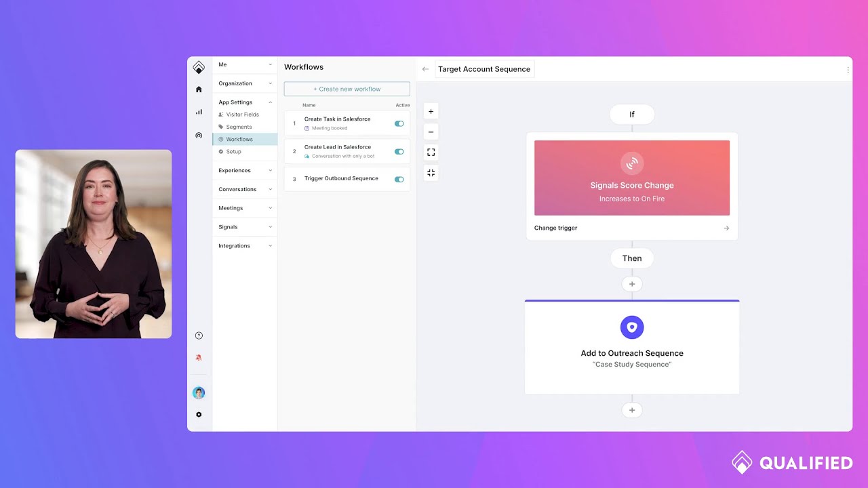Viewport: 868px width, 488px height.
Task: Click the Create new workflow button
Action: click(347, 89)
